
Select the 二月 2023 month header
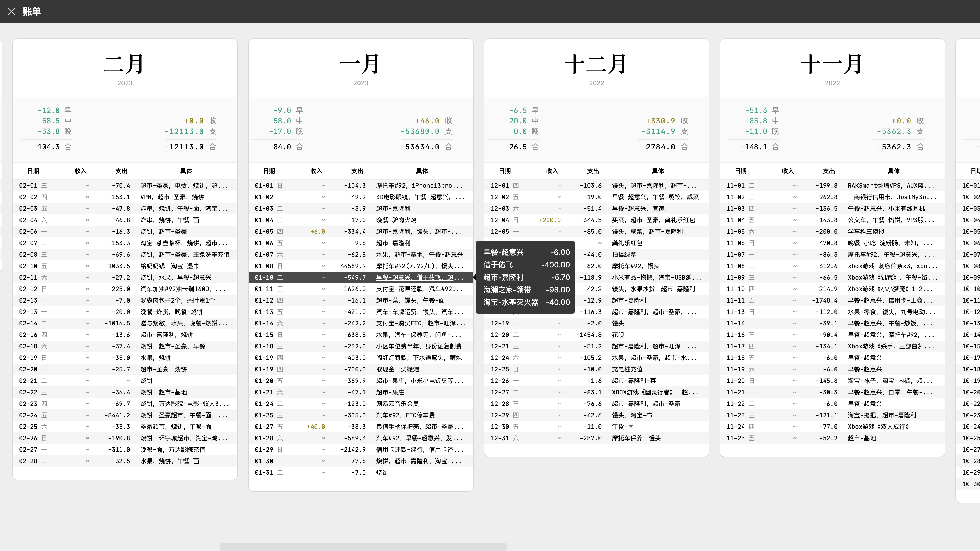click(x=125, y=65)
